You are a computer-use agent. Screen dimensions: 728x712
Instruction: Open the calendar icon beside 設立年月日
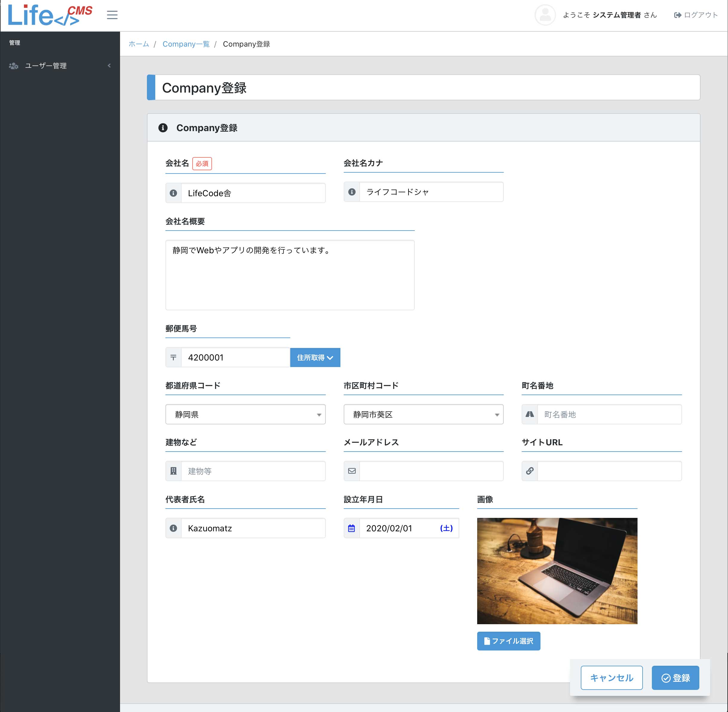tap(351, 528)
